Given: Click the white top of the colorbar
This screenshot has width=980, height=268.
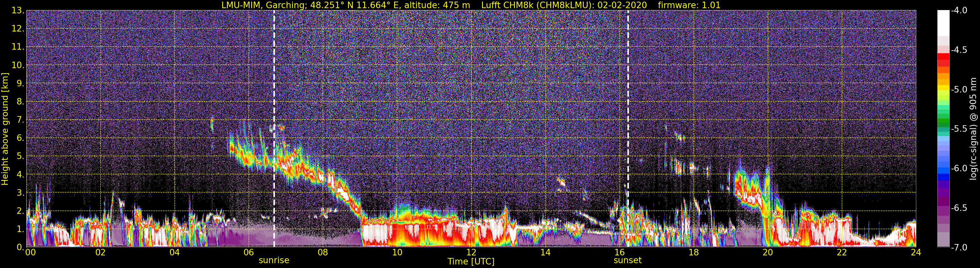Looking at the screenshot, I should [x=944, y=23].
